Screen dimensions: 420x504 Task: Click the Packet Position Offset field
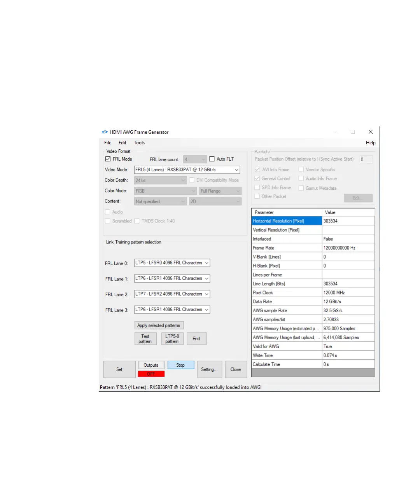(x=366, y=159)
